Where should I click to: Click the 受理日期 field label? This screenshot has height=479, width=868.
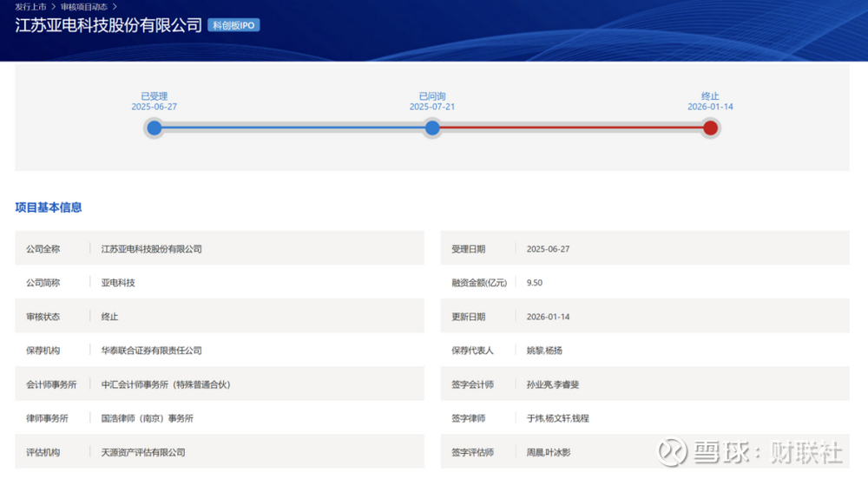point(469,249)
